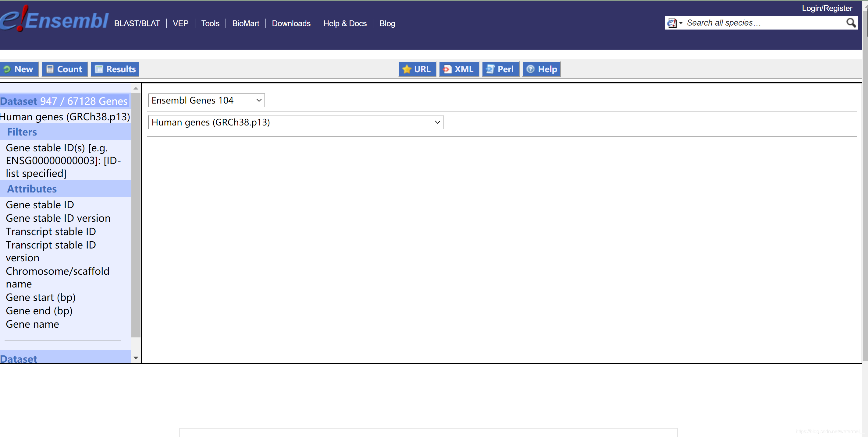Go to Downloads menu item
The height and width of the screenshot is (437, 868).
pos(291,23)
